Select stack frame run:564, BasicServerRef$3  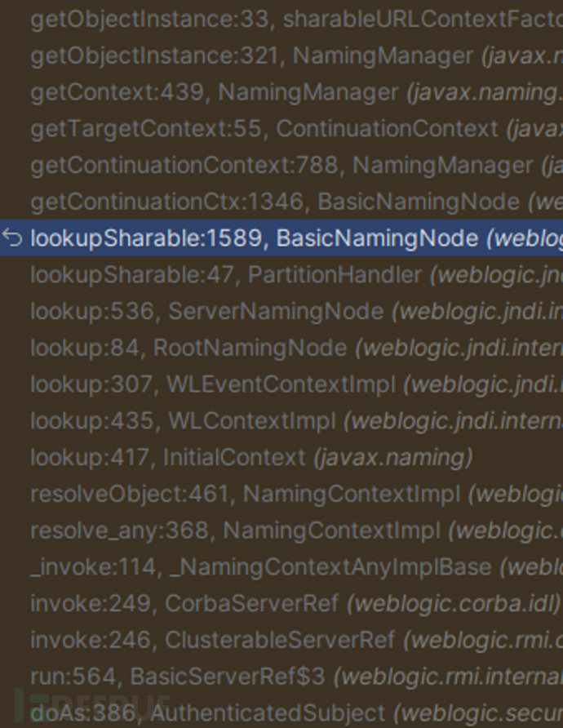click(281, 676)
